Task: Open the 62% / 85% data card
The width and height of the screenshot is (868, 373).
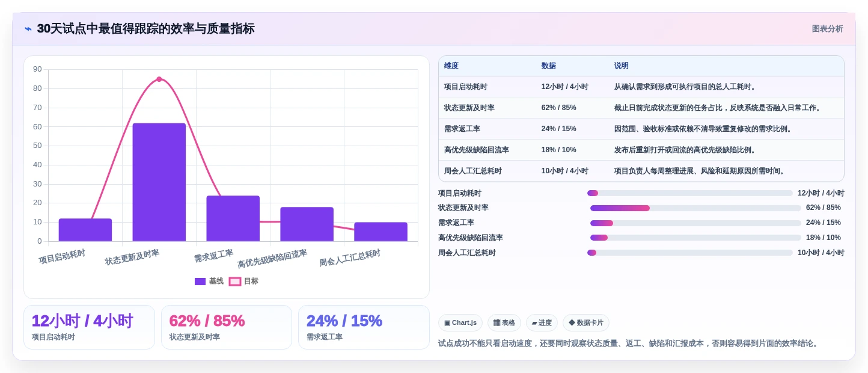Action: point(227,327)
